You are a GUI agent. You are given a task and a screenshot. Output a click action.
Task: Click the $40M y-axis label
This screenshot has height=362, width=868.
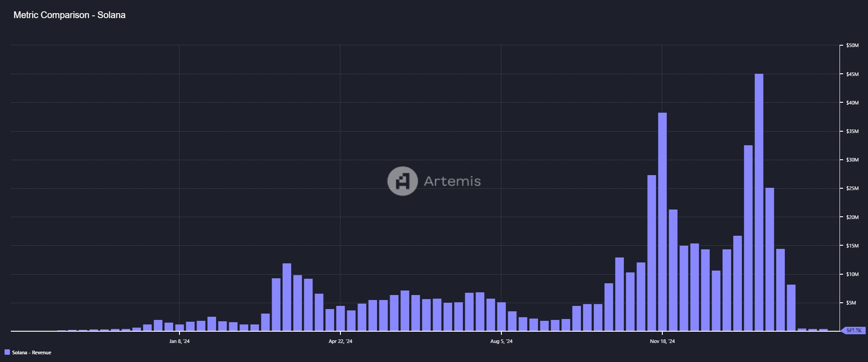(x=852, y=103)
